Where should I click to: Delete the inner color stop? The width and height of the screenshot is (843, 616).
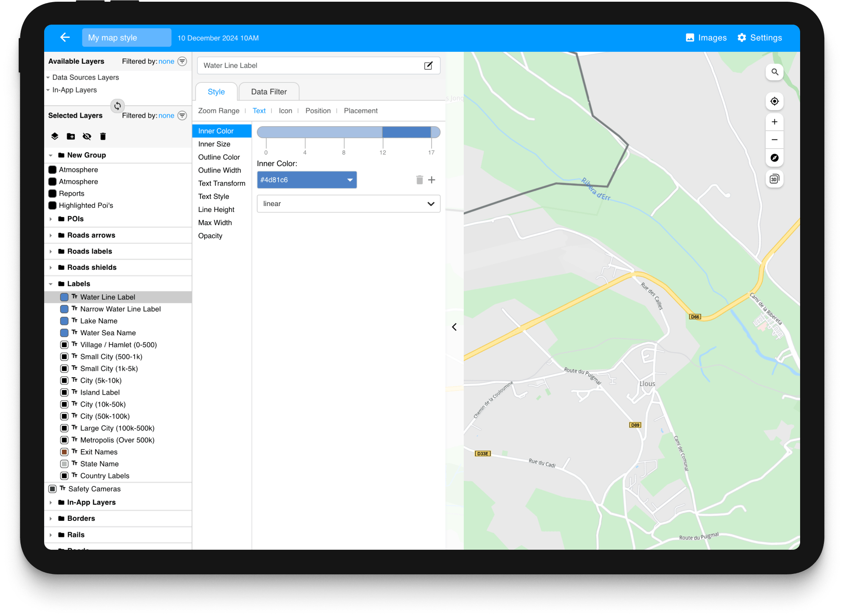coord(420,180)
